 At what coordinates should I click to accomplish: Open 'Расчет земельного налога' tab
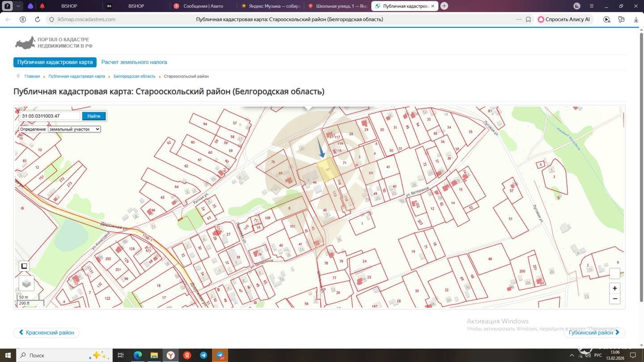click(x=134, y=62)
